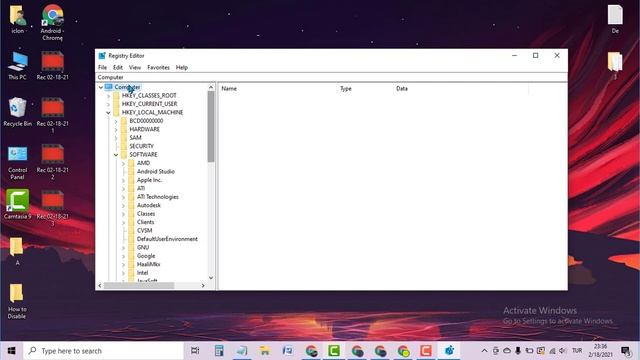This screenshot has width=640, height=360.
Task: Select the Intel key
Action: (x=142, y=273)
